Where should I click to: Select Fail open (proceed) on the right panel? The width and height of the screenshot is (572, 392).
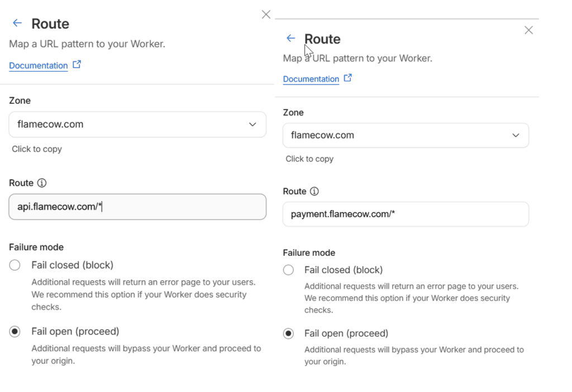pos(288,333)
